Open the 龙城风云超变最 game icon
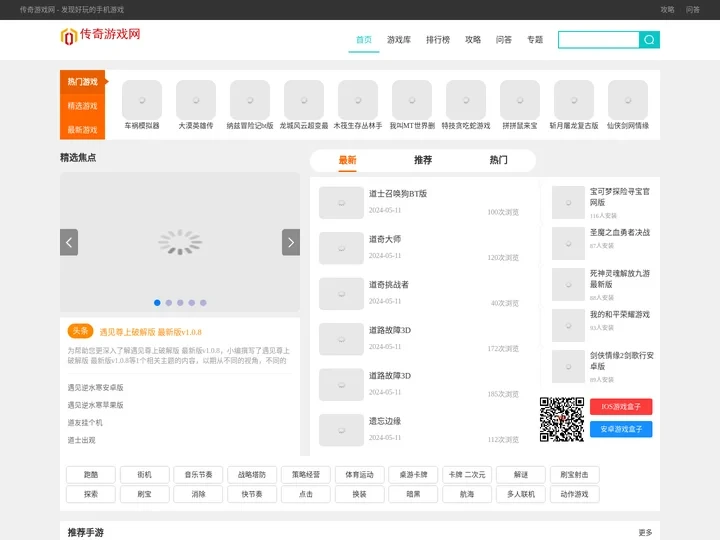 [x=304, y=100]
